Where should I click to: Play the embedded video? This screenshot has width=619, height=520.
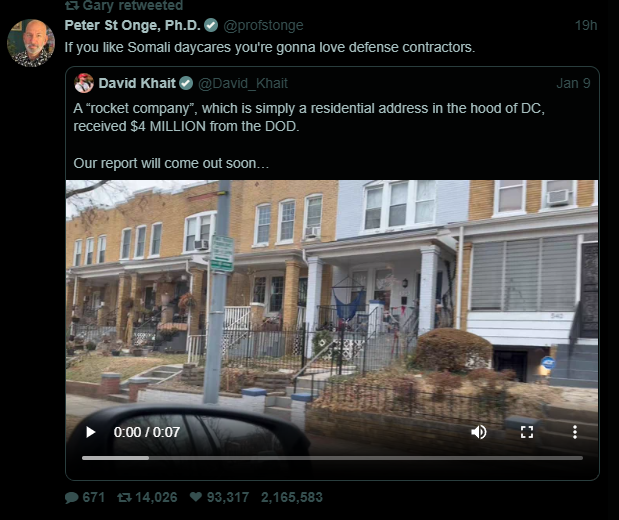click(x=91, y=432)
